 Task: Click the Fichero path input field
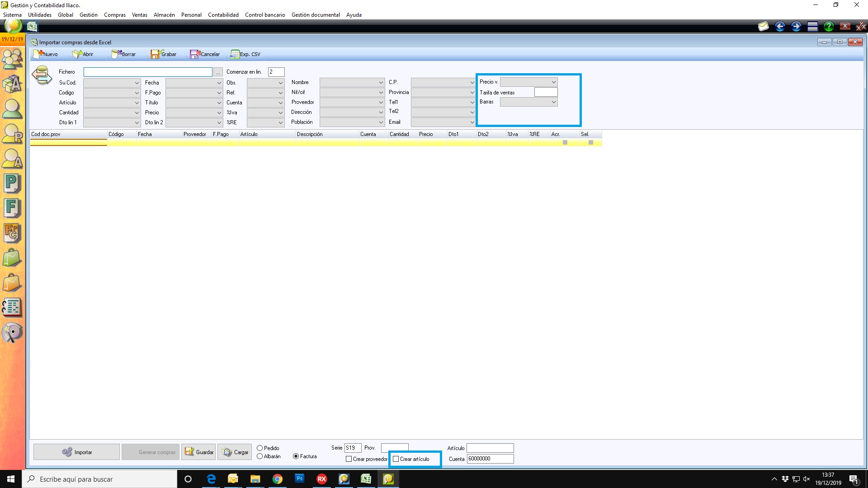[148, 72]
